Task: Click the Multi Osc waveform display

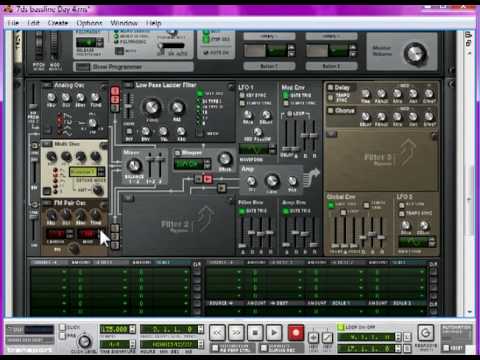Action: [x=83, y=172]
